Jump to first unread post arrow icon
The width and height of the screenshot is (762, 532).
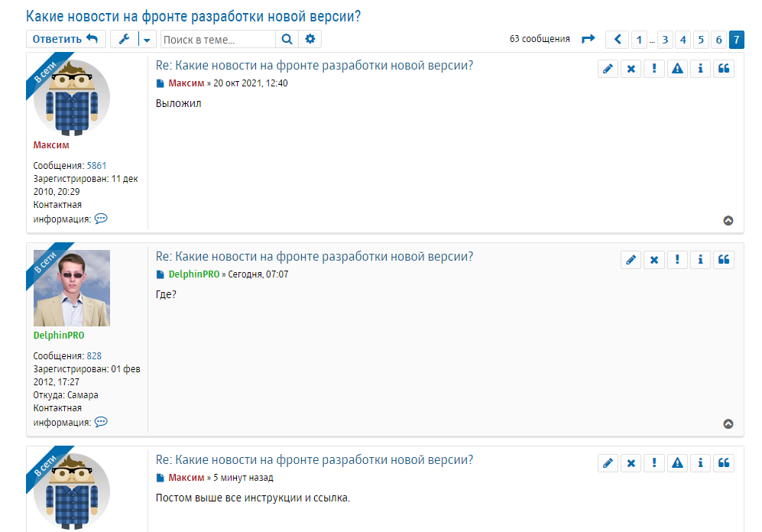588,39
